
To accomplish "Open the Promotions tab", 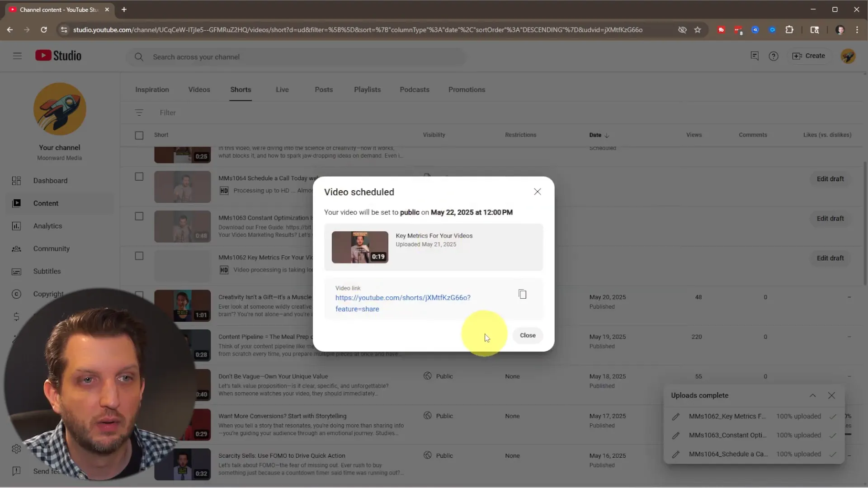I will pos(467,89).
